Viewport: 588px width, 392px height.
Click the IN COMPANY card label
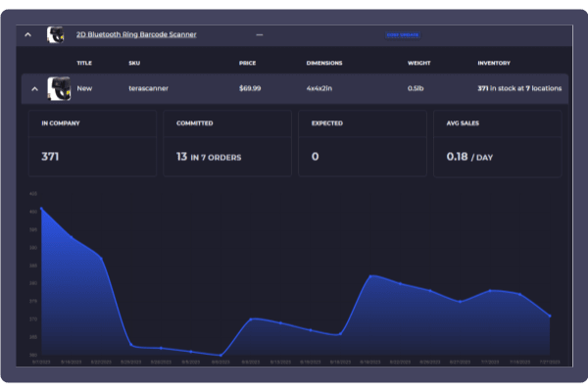[61, 123]
